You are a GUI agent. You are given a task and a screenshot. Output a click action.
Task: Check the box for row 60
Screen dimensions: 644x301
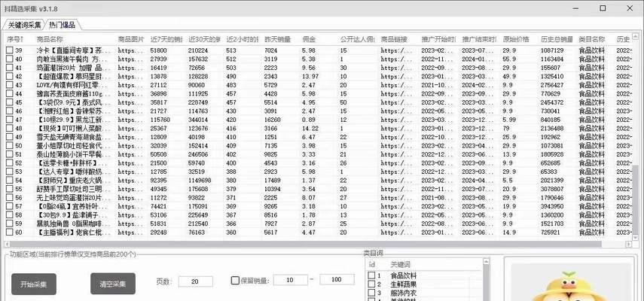10,232
